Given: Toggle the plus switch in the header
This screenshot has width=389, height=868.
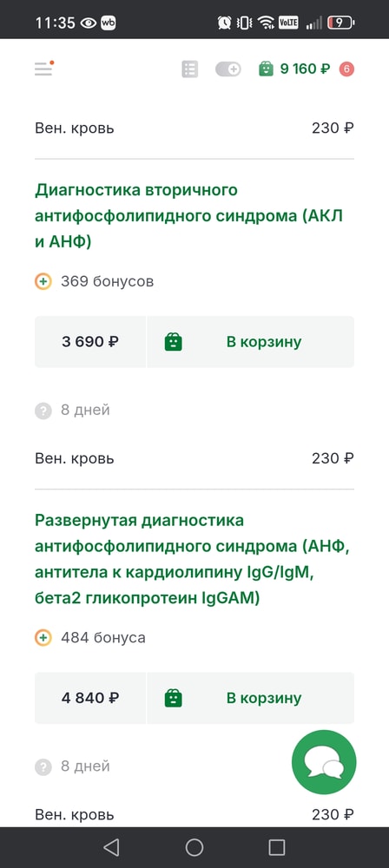Looking at the screenshot, I should coord(228,69).
